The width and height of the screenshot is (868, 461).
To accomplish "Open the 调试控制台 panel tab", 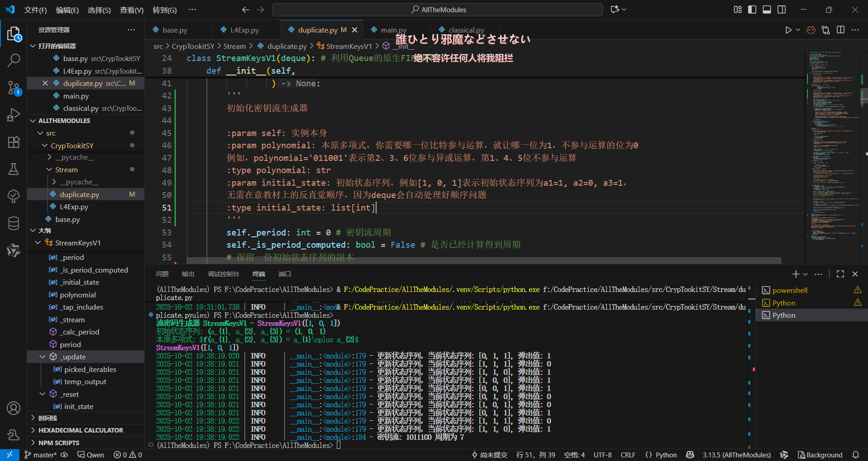I will pos(223,274).
